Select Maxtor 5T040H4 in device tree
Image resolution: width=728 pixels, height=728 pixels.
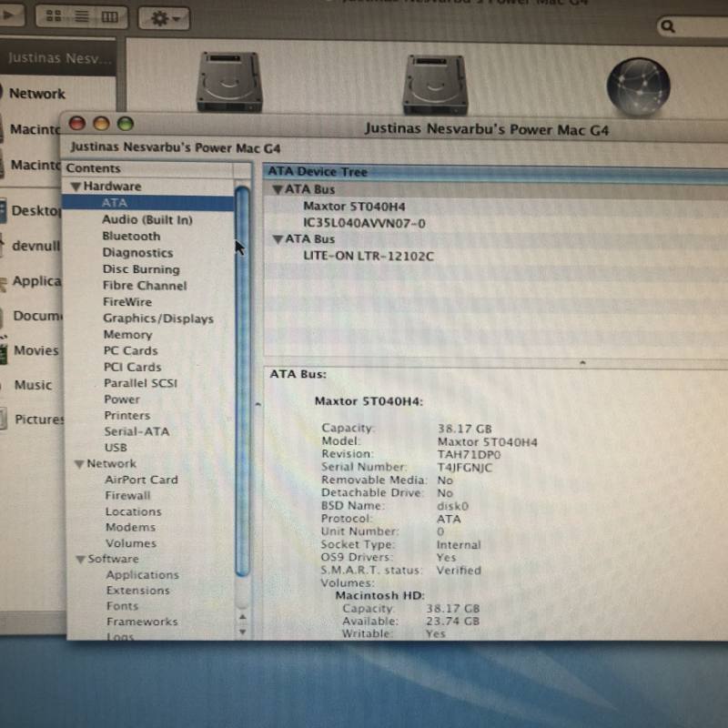(354, 207)
